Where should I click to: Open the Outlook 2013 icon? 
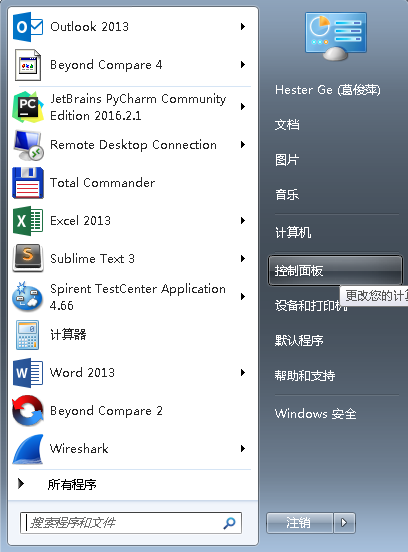click(28, 27)
